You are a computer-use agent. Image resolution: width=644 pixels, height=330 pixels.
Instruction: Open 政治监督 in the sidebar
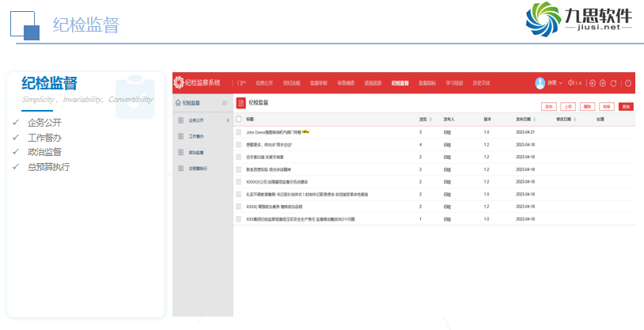[x=196, y=153]
